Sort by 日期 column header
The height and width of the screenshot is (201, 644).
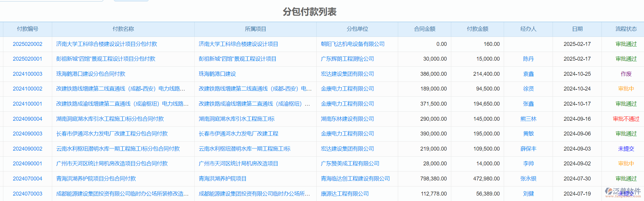pos(577,29)
